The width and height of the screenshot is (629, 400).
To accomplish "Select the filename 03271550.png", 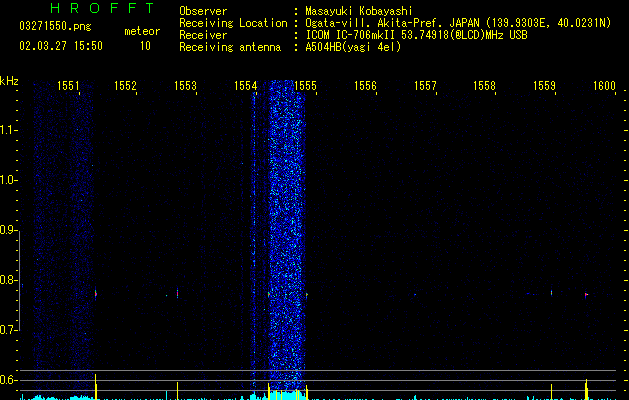I will (x=55, y=27).
